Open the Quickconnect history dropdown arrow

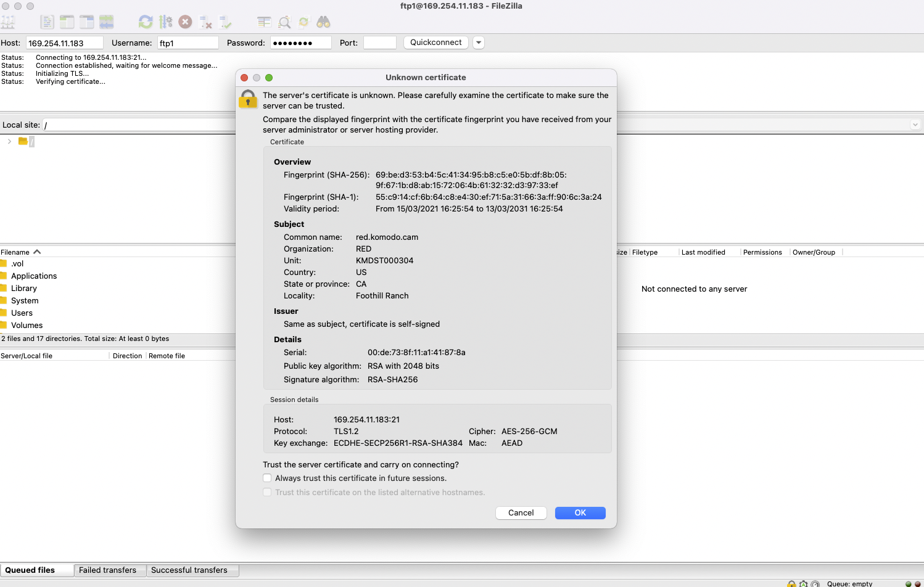(479, 43)
